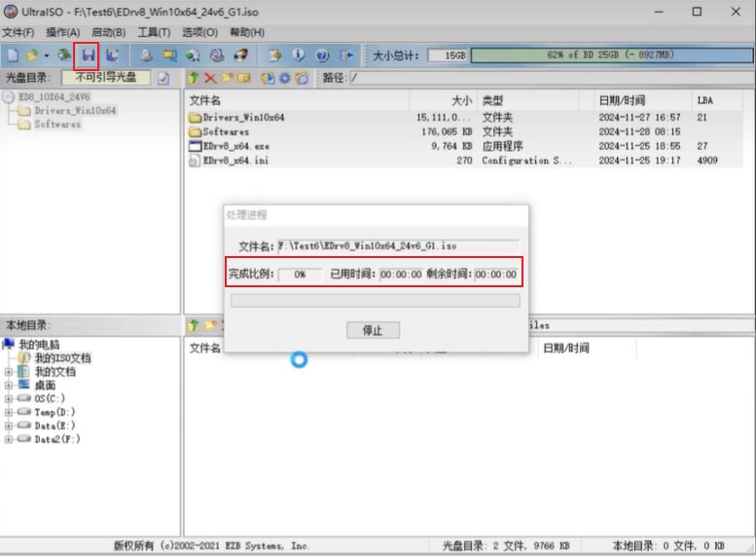Click the red X delete icon
This screenshot has height=556, width=756.
210,78
